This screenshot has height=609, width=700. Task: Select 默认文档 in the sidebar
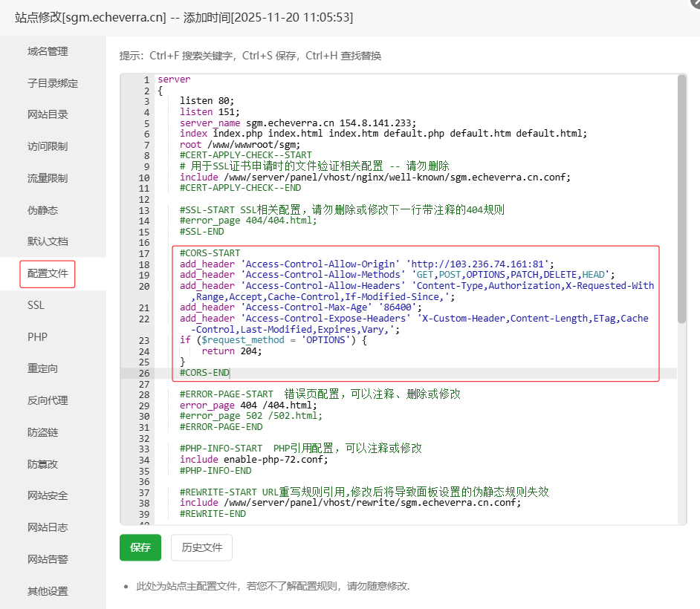[x=48, y=241]
